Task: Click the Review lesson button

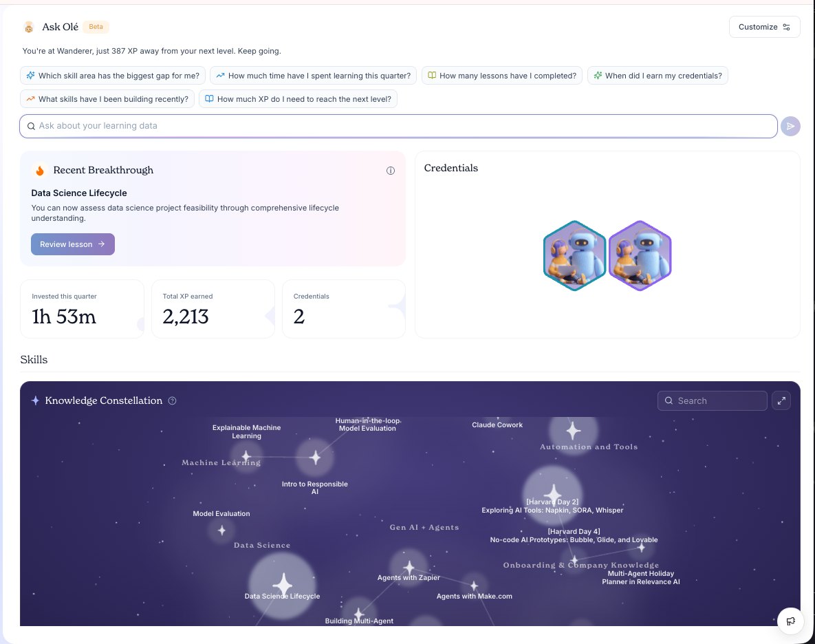Action: pos(73,244)
